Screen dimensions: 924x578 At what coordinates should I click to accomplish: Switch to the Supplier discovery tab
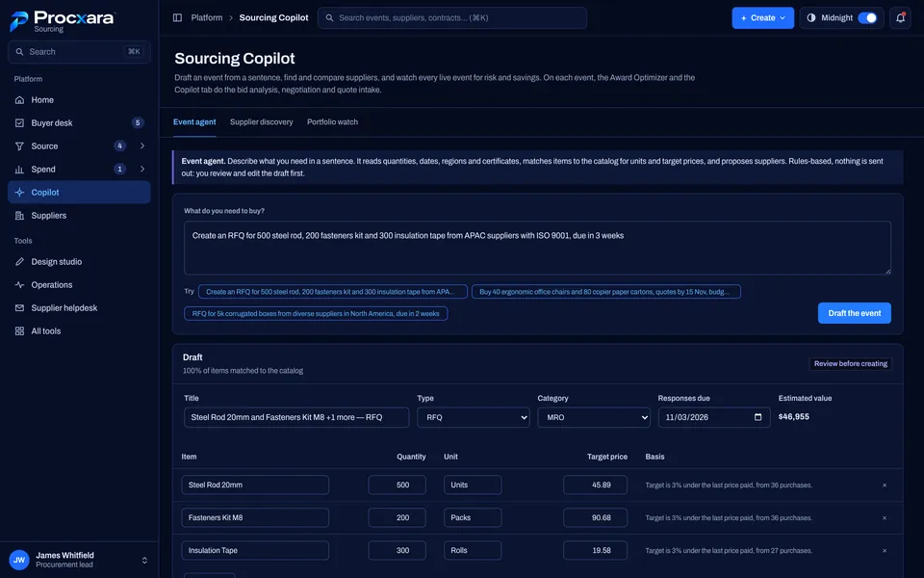pyautogui.click(x=261, y=122)
